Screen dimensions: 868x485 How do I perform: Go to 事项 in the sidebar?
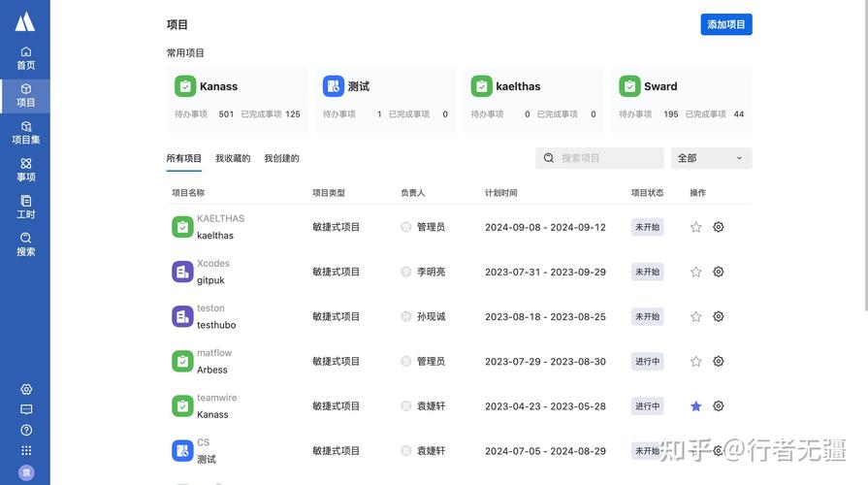tap(25, 169)
